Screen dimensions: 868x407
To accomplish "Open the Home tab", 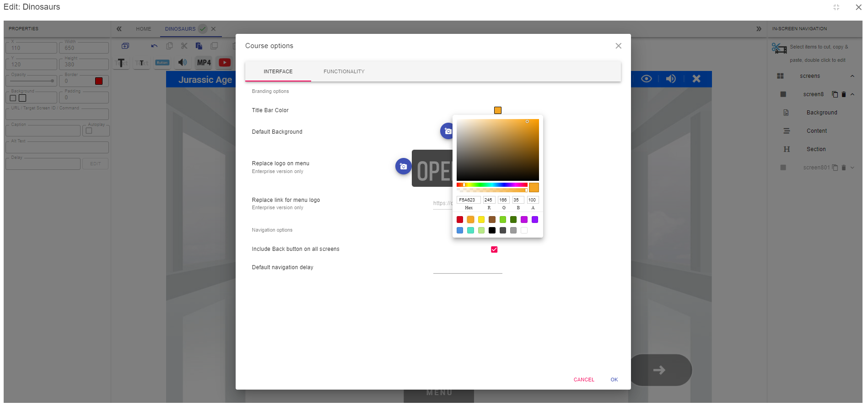I will coord(143,29).
